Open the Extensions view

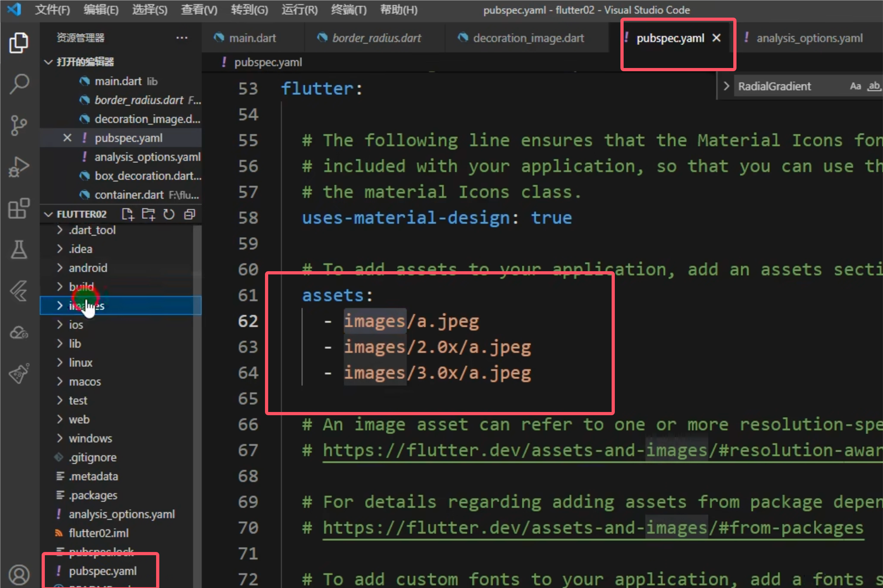pos(19,208)
